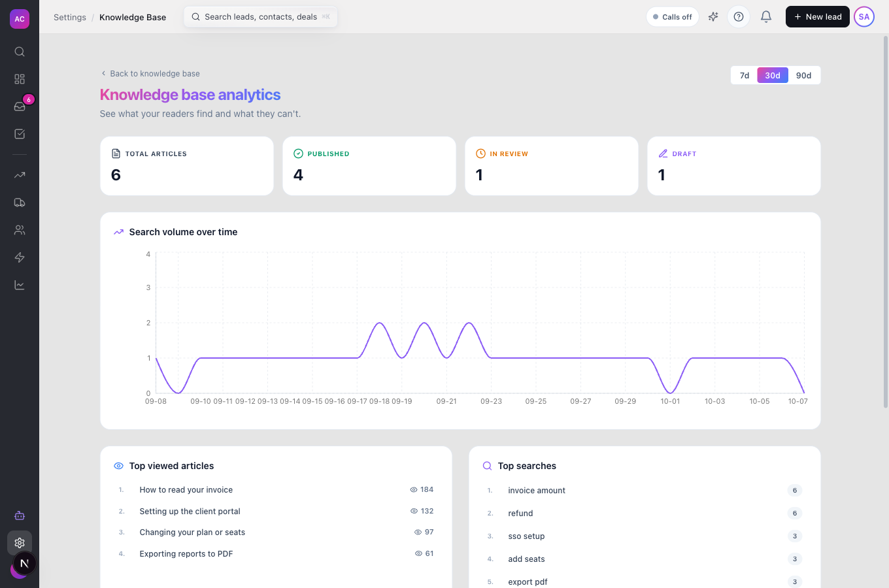Click the "add seats" search term

pos(526,559)
